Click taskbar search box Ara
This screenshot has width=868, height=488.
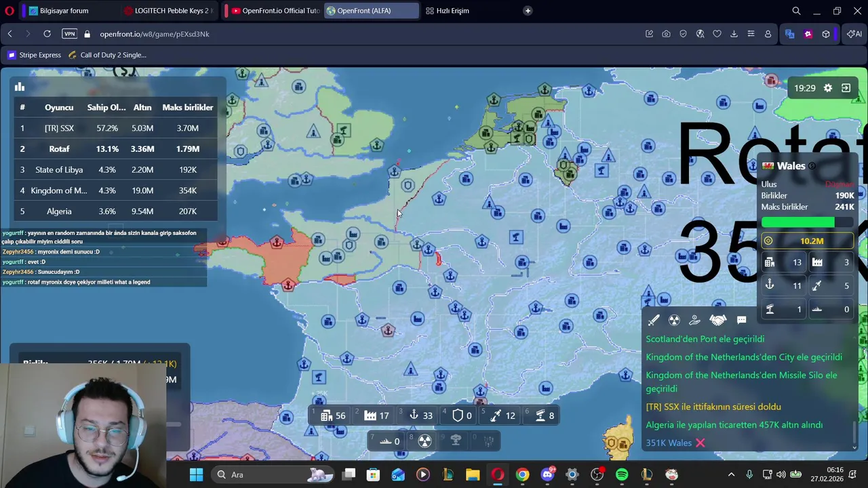(x=271, y=474)
